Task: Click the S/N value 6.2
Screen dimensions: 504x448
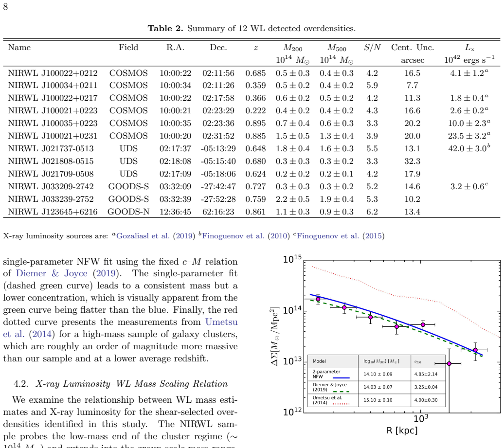Action: [x=372, y=212]
